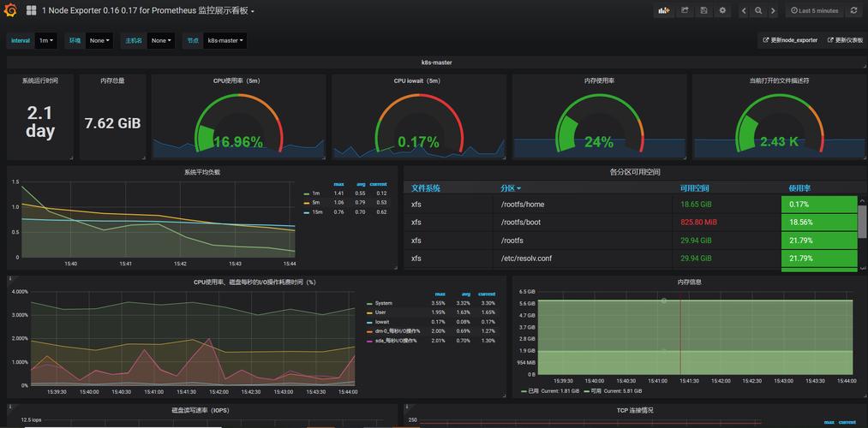Open dashboard settings gear icon
This screenshot has height=428, width=868.
[x=722, y=11]
